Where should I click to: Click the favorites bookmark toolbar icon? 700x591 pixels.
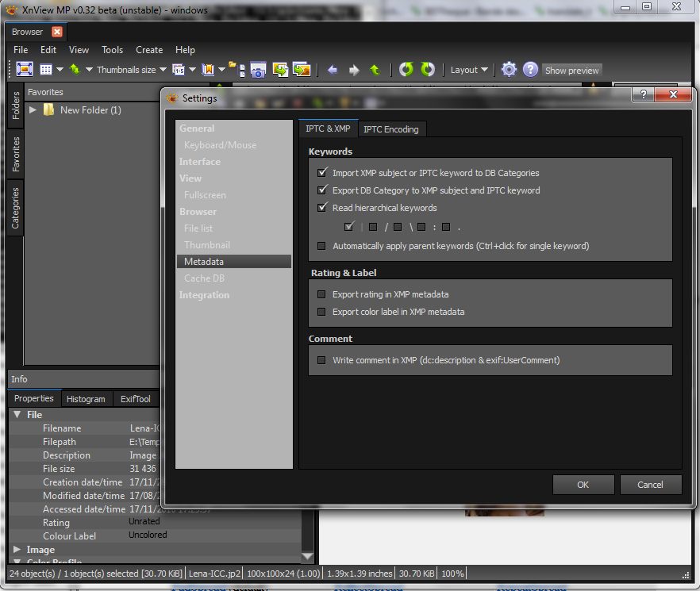pos(208,70)
